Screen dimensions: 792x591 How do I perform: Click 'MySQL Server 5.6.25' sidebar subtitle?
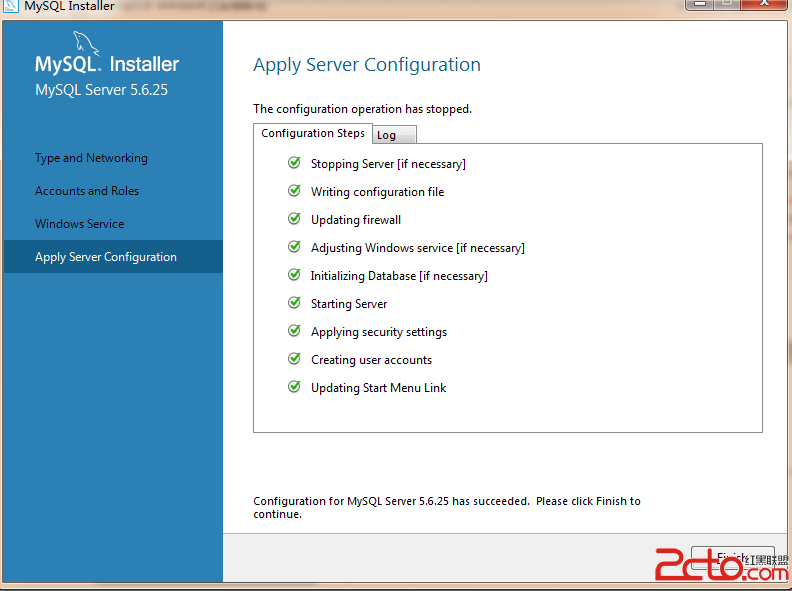click(101, 90)
